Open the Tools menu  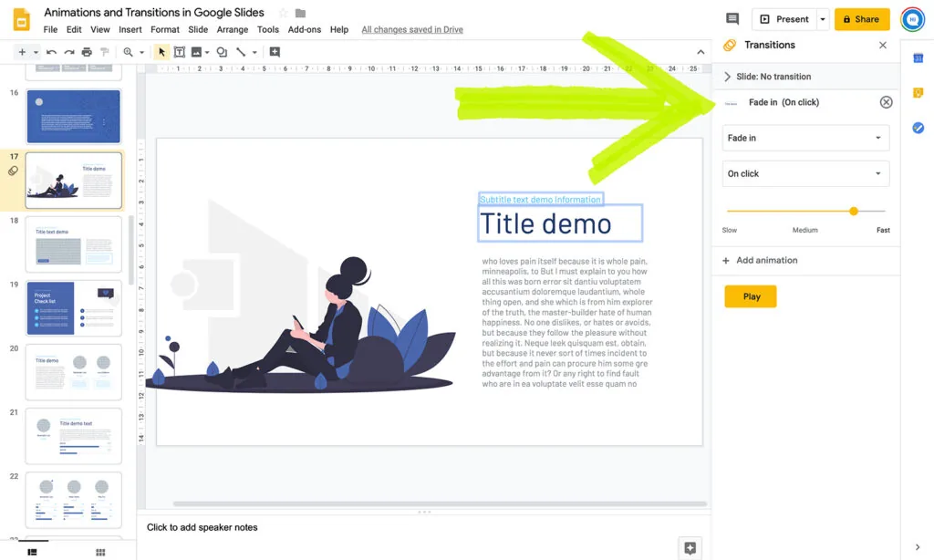(x=268, y=30)
